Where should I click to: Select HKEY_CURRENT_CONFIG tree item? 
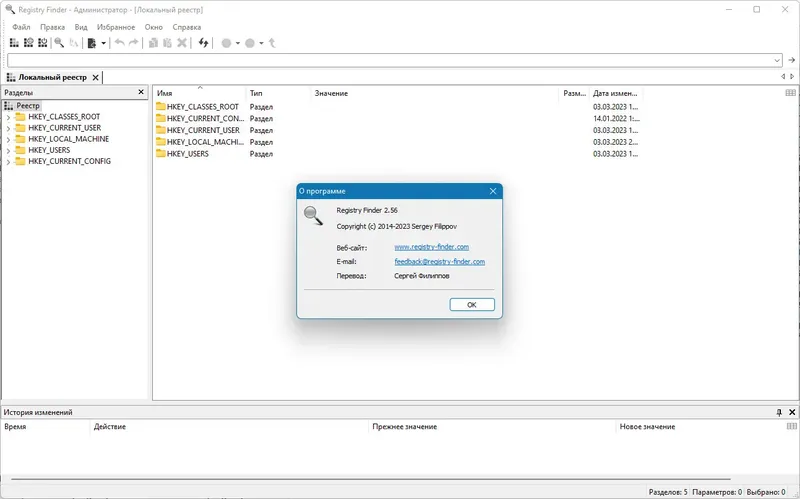[69, 161]
